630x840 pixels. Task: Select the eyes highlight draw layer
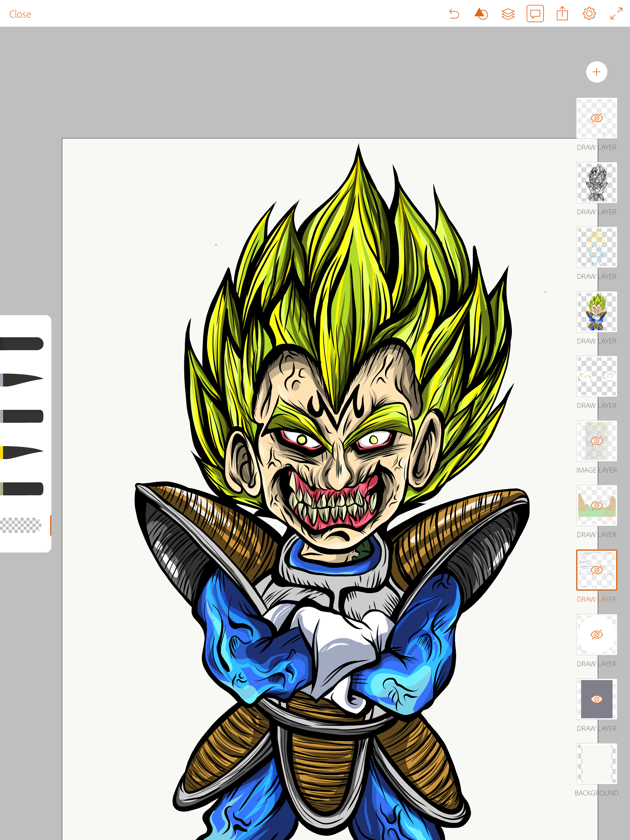(x=596, y=376)
